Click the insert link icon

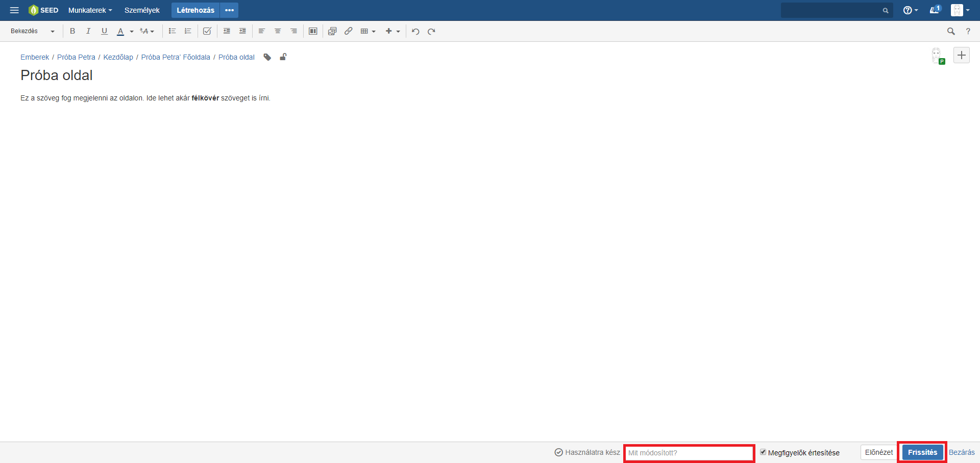348,31
